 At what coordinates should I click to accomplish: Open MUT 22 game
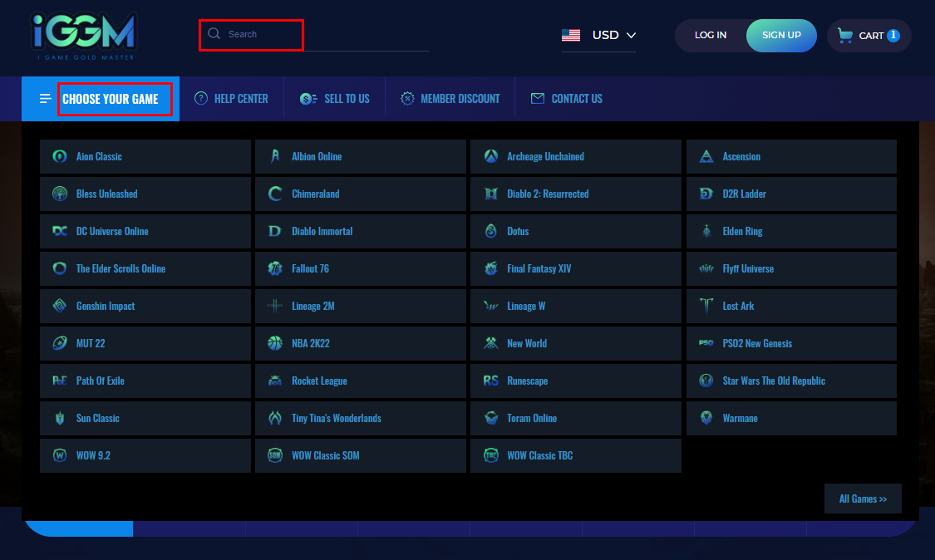pos(145,343)
